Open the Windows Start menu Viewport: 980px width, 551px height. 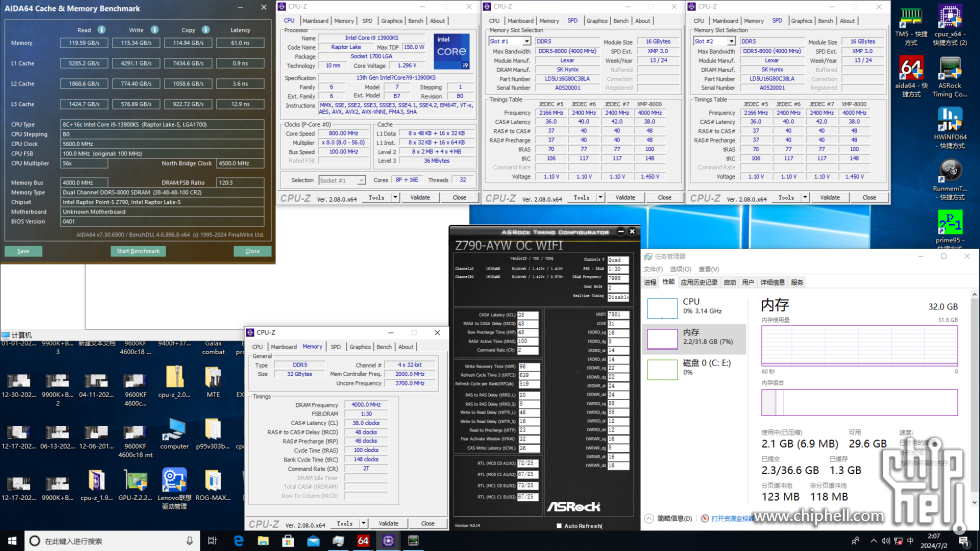click(12, 540)
